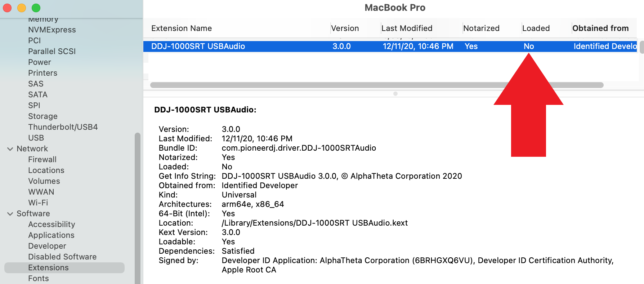Select the Network category label
This screenshot has height=284, width=644.
32,149
